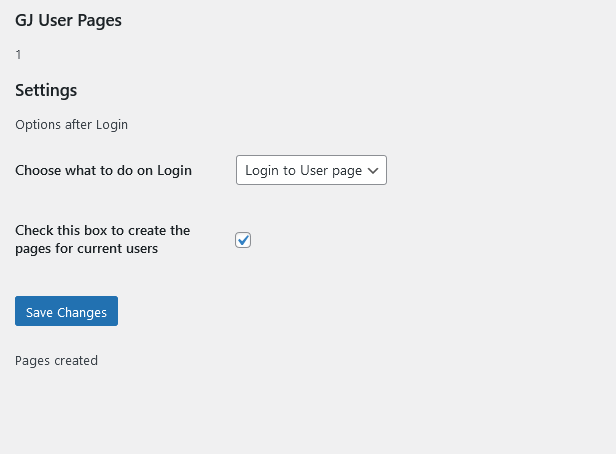The height and width of the screenshot is (454, 616).
Task: Click the 'Settings' section heading
Action: tap(46, 90)
